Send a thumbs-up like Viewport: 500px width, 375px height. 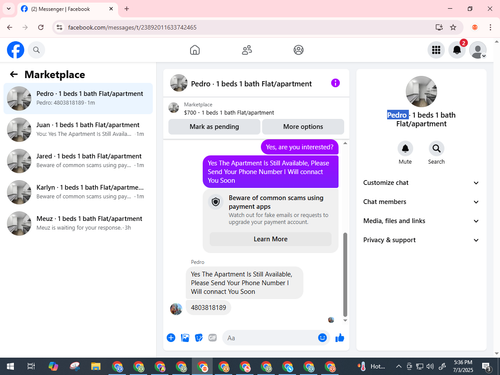[340, 338]
